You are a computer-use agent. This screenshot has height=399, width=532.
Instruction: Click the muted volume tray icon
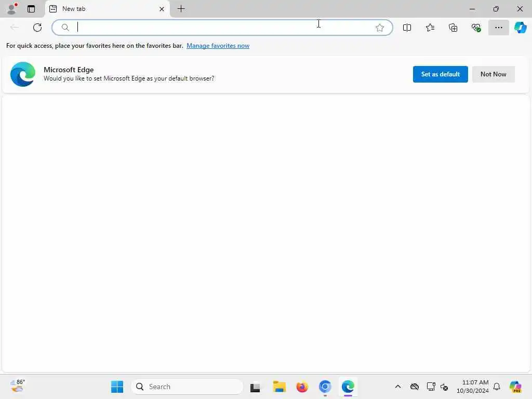tap(444, 387)
